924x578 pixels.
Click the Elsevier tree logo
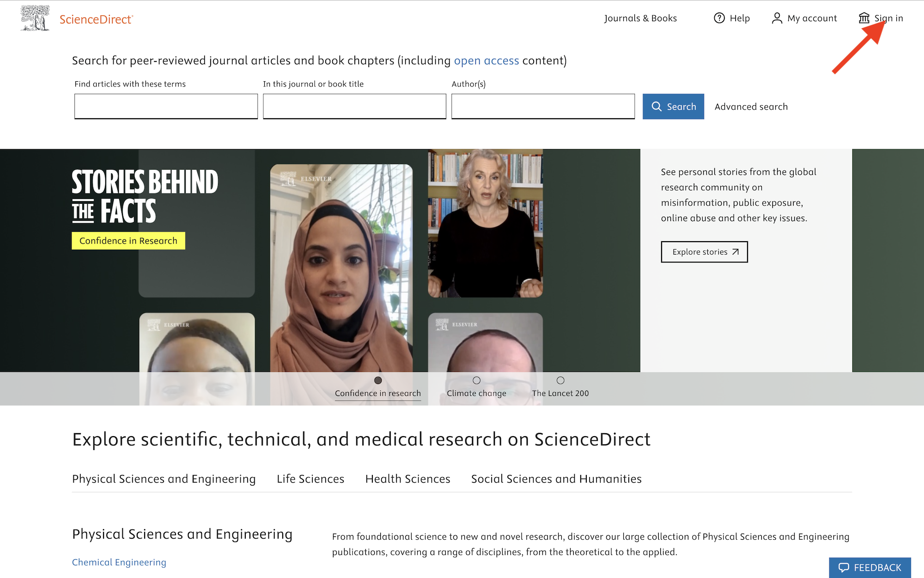click(35, 18)
